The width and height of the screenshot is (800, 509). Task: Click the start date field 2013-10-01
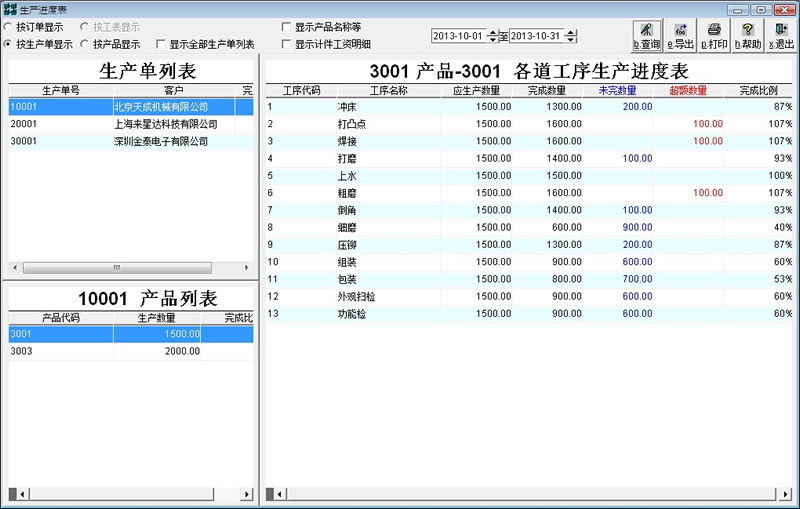coord(458,36)
